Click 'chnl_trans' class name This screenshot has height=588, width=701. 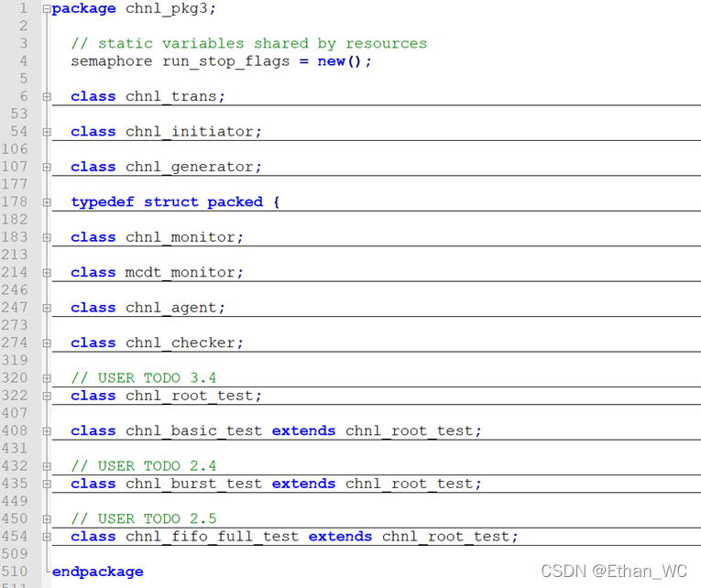pos(170,96)
